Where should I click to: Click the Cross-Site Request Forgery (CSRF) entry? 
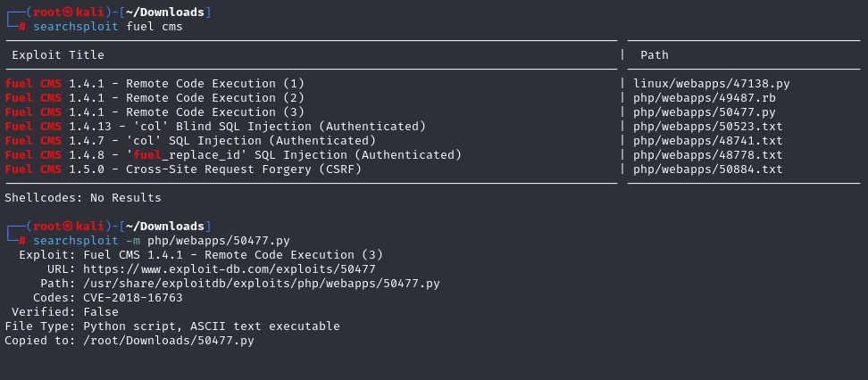point(183,169)
